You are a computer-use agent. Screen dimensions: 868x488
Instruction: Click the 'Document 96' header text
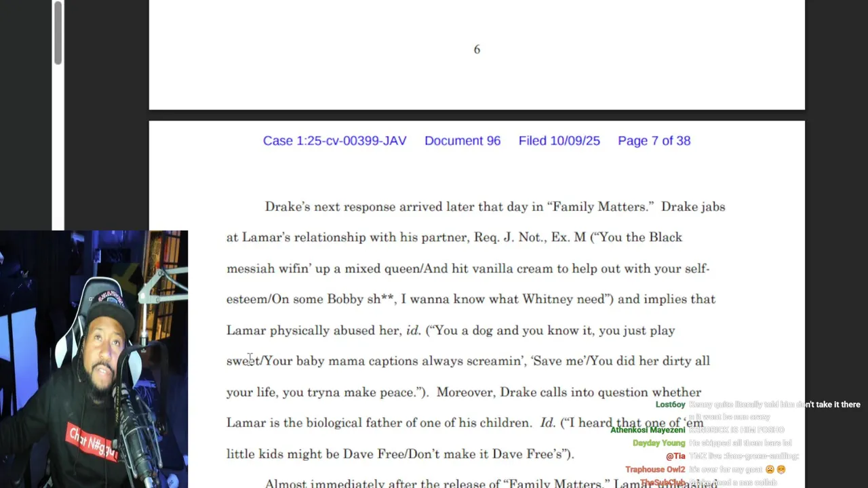coord(462,141)
